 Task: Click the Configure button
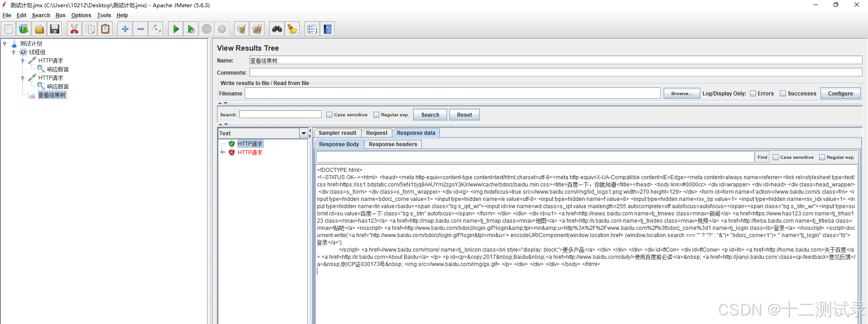pyautogui.click(x=840, y=94)
